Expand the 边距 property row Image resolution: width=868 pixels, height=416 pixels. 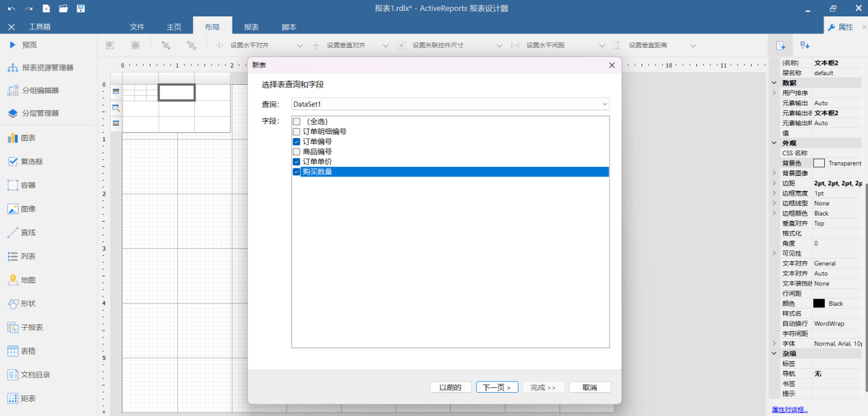click(x=774, y=183)
